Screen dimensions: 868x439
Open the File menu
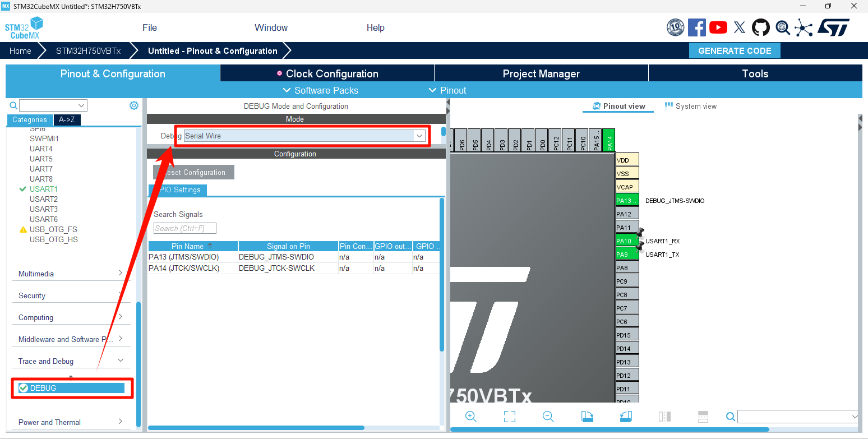(150, 28)
